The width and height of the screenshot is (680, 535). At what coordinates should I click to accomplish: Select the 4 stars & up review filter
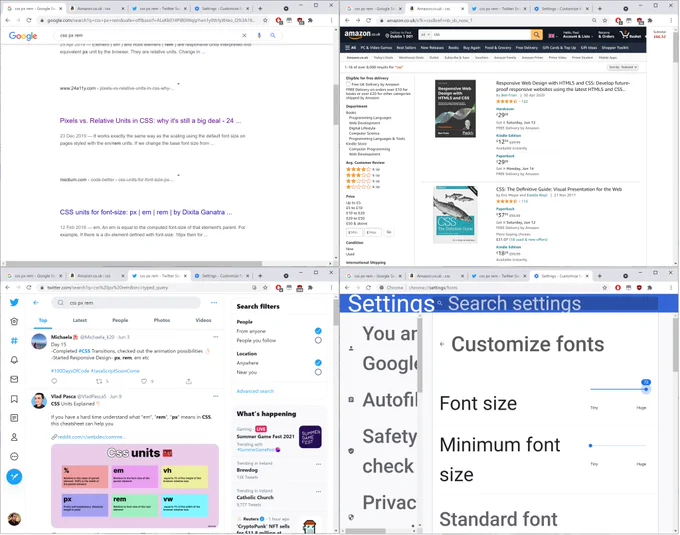363,169
